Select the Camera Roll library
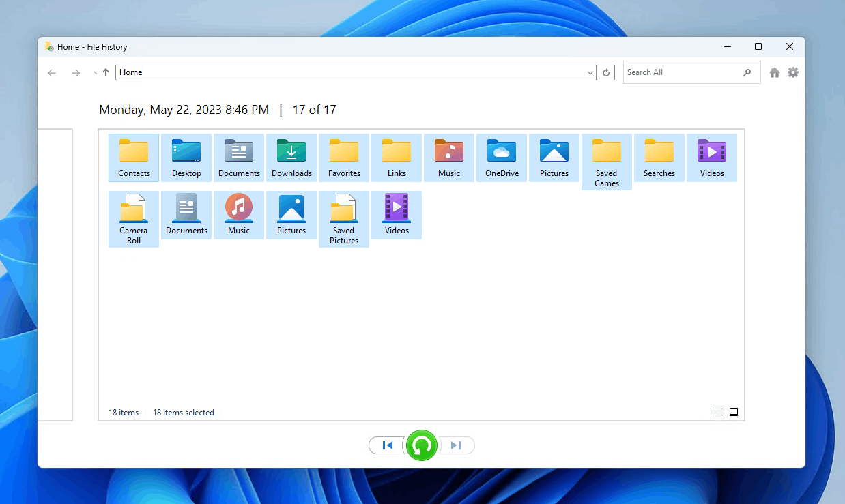Image resolution: width=845 pixels, height=504 pixels. point(134,219)
